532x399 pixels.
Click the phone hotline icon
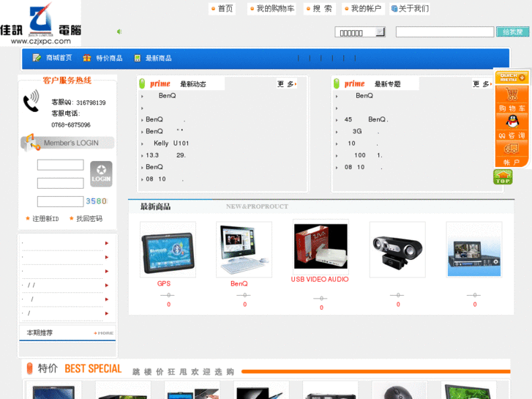31,101
